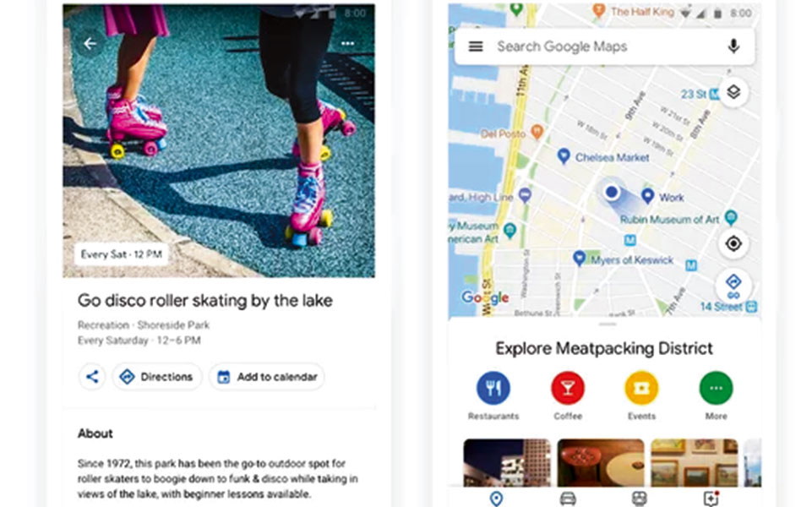
Task: Open the hamburger menu in the search bar
Action: [476, 46]
